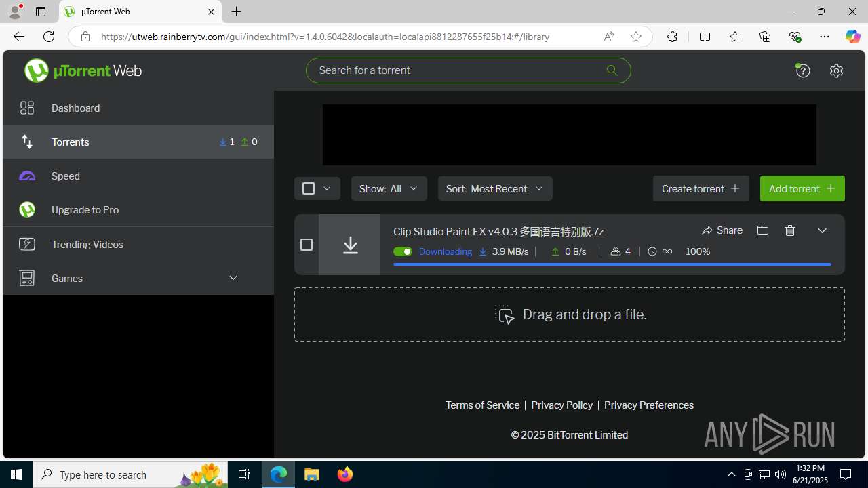Open the Terms of Service link
868x488 pixels.
482,405
